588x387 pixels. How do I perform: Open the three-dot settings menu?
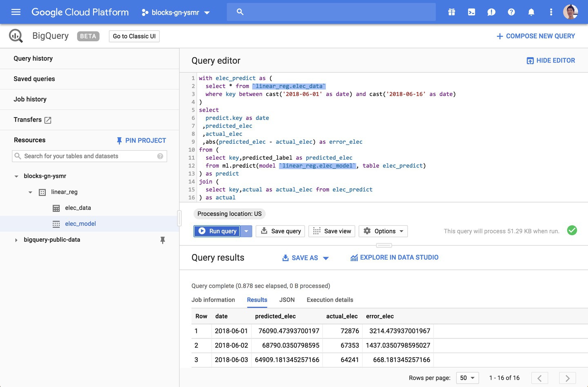click(x=551, y=12)
